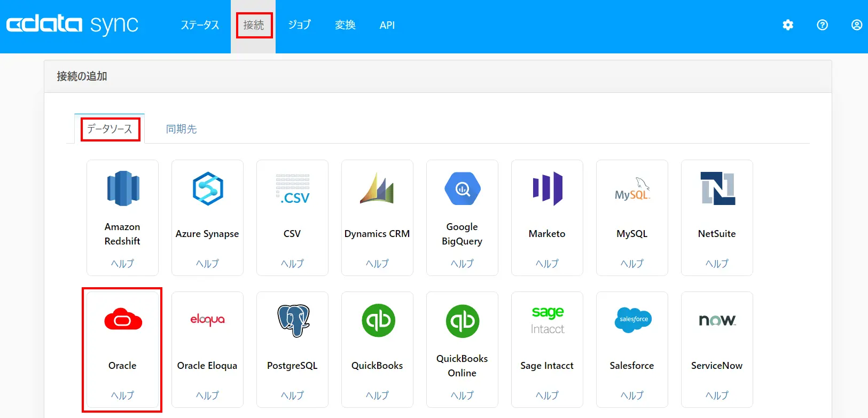This screenshot has width=868, height=418.
Task: Open ヘルプ link for PostgreSQL
Action: point(292,396)
